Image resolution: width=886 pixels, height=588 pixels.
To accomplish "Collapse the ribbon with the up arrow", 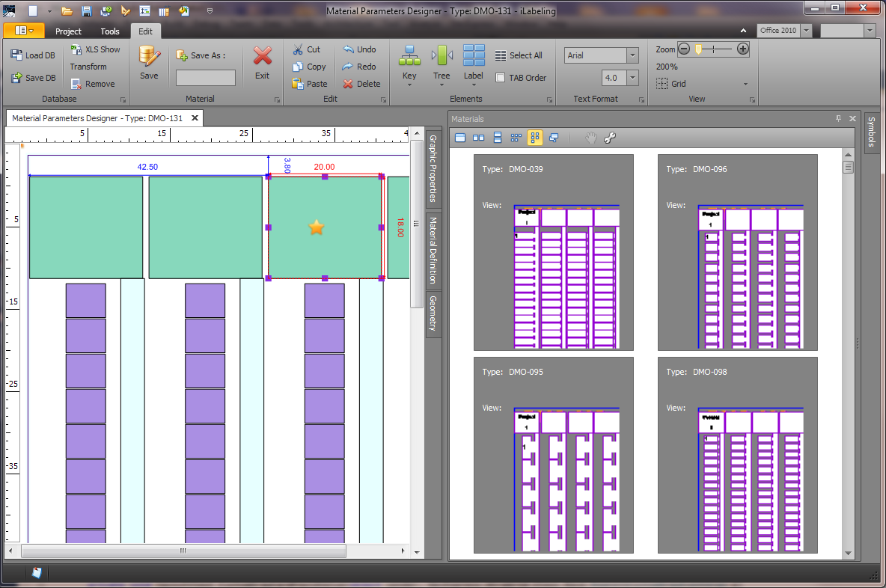I will pyautogui.click(x=743, y=31).
